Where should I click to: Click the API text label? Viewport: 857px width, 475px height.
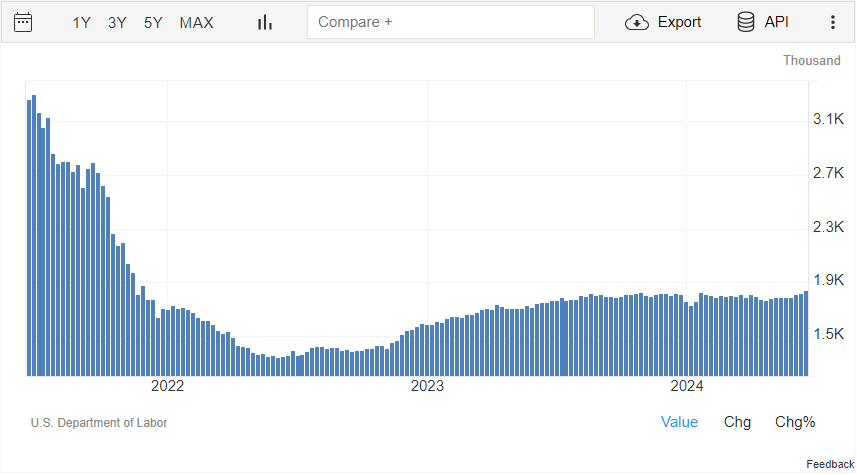776,22
